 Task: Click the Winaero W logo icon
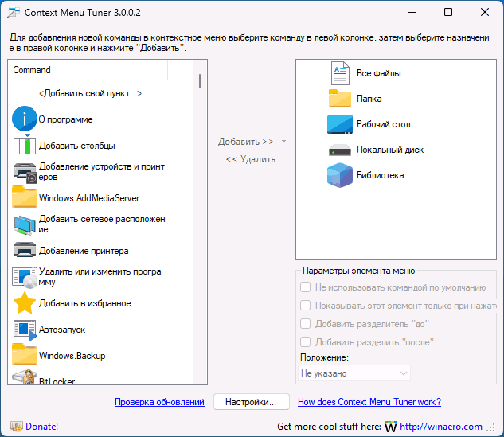391,427
